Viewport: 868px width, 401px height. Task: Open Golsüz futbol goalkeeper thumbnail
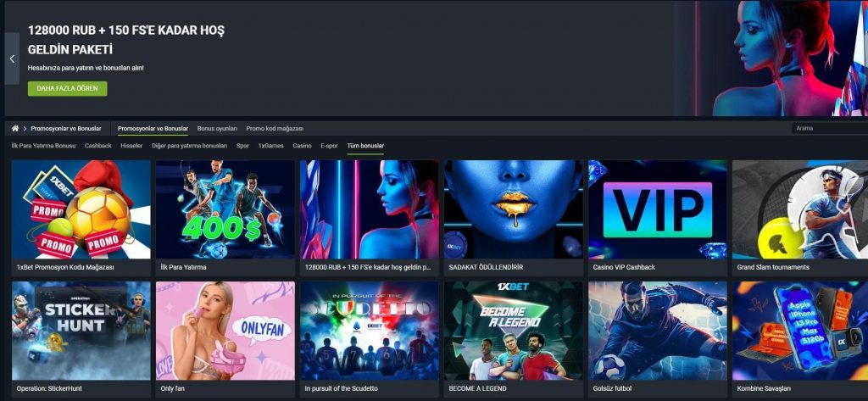tap(658, 331)
